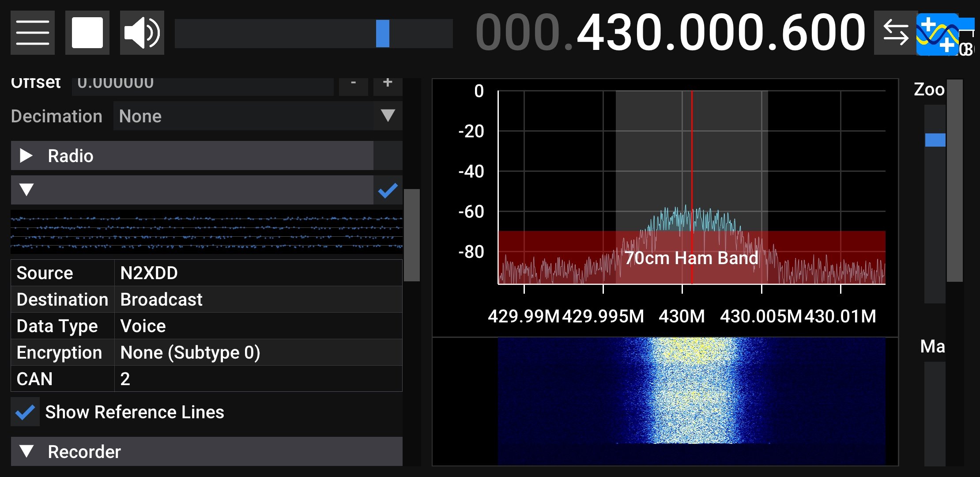The image size is (980, 477).
Task: Click the volume slider handle
Action: pyautogui.click(x=382, y=34)
